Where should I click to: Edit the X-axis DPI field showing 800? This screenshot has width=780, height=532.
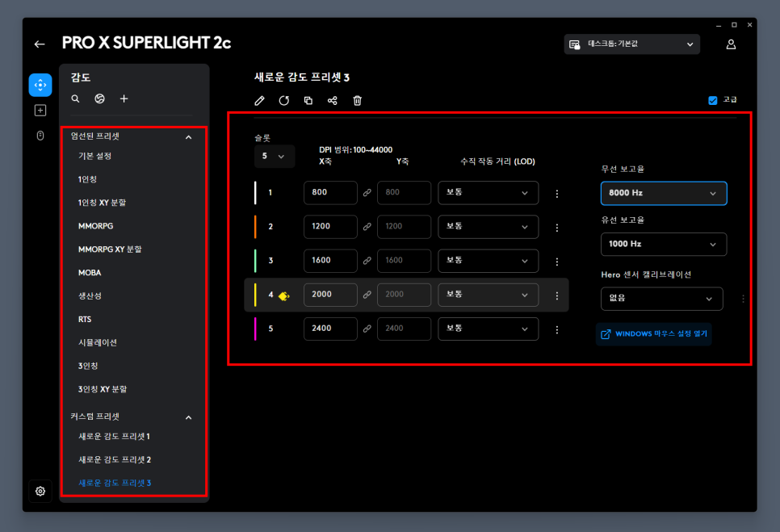click(330, 193)
